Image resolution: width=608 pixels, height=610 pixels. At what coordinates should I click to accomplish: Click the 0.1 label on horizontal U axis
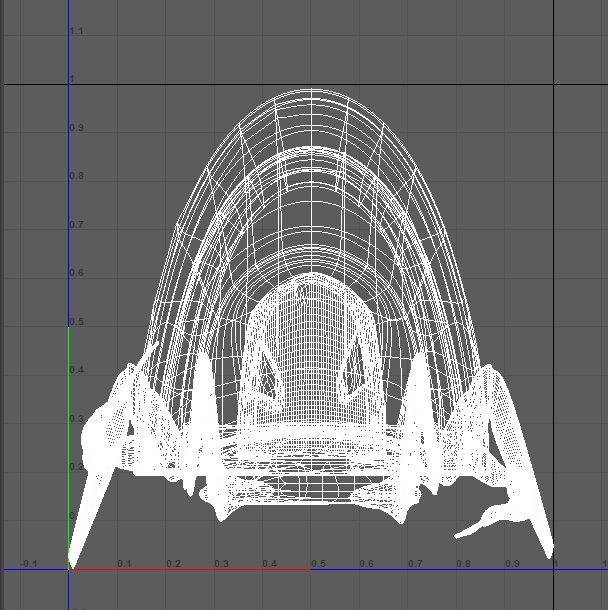click(124, 564)
